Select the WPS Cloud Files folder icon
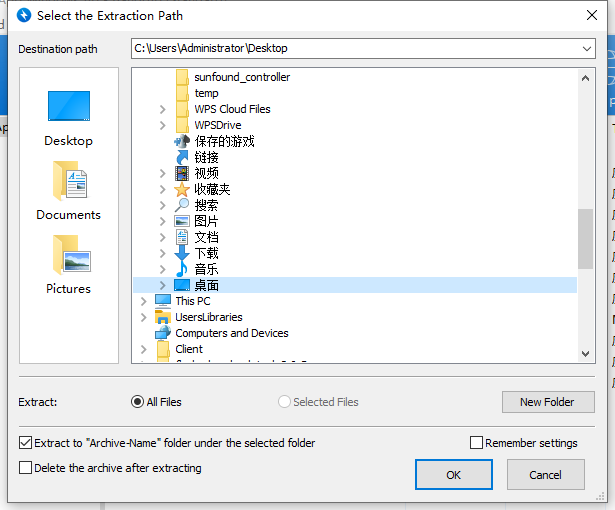This screenshot has width=615, height=510. (182, 109)
